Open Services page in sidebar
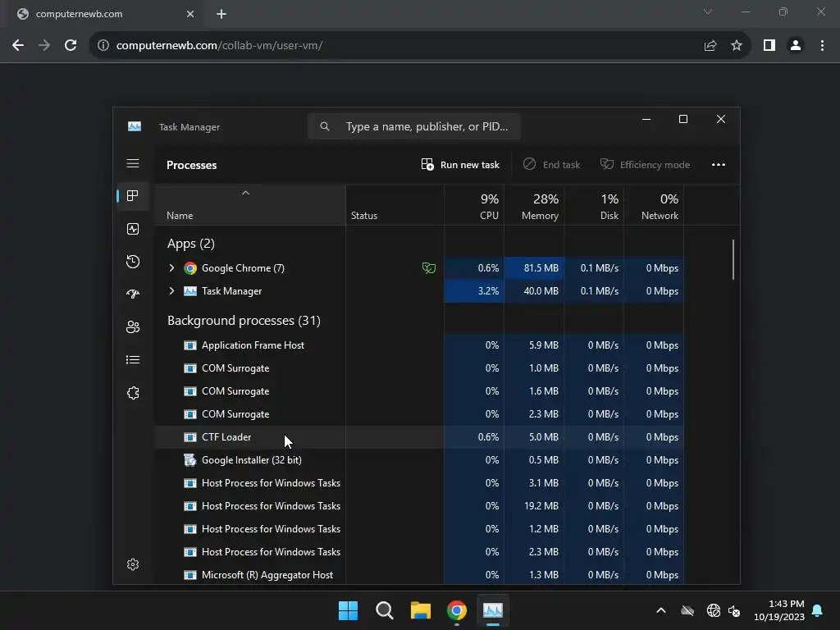This screenshot has width=840, height=630. click(x=133, y=393)
